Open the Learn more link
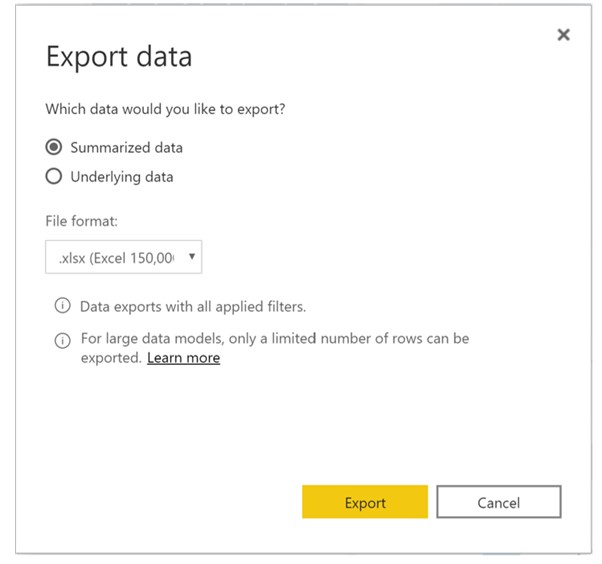602x564 pixels. (184, 358)
